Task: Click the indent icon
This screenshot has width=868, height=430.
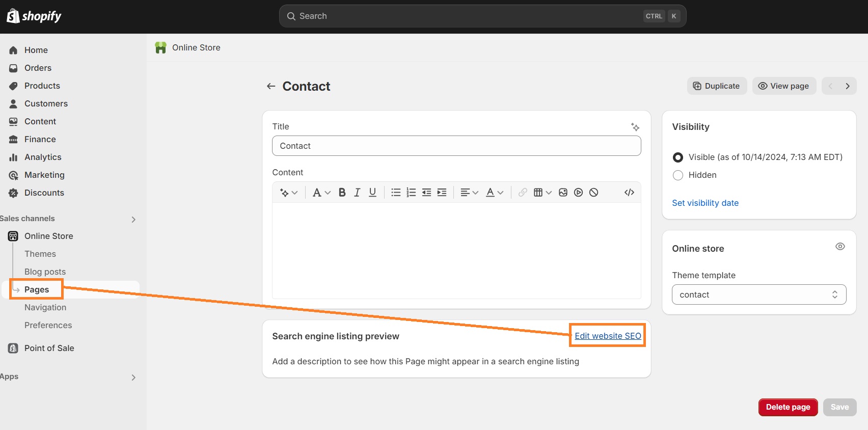Action: click(442, 193)
